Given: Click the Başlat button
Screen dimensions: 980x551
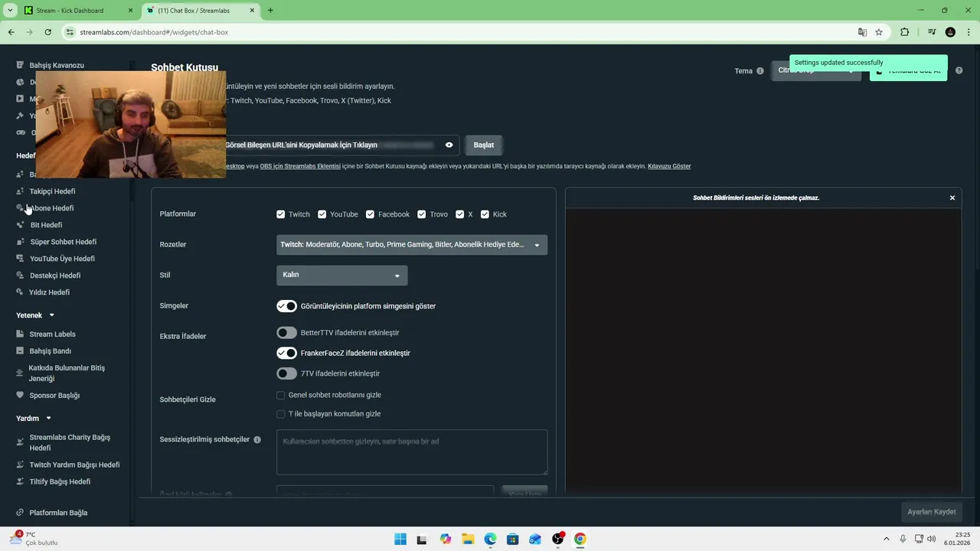Looking at the screenshot, I should point(484,145).
